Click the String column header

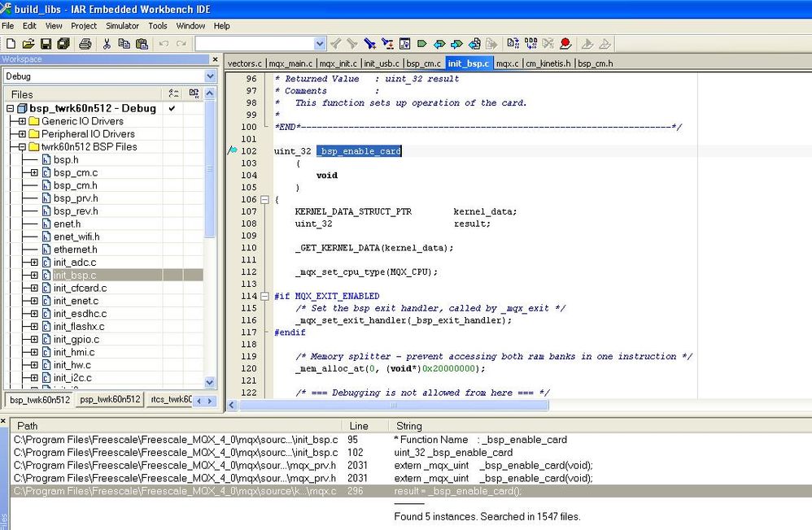[x=600, y=426]
